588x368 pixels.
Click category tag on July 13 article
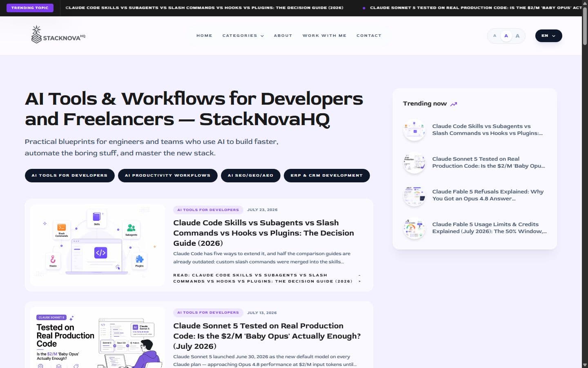(x=208, y=312)
